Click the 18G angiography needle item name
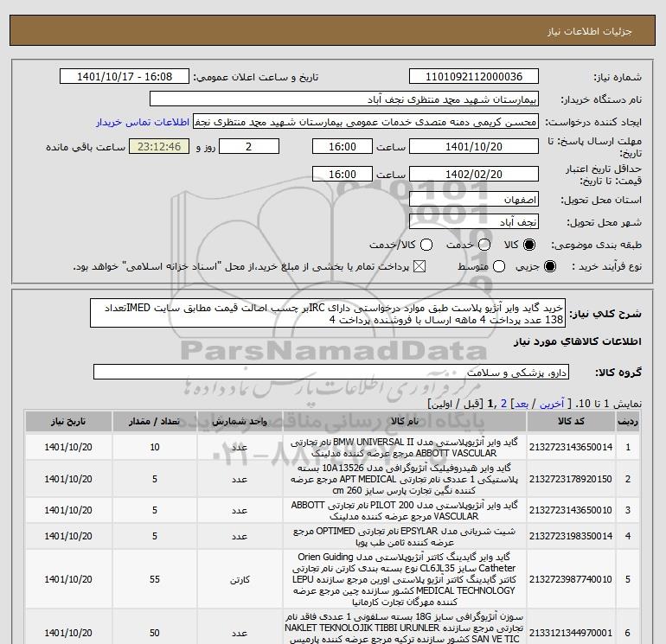This screenshot has width=666, height=644. coord(405,628)
